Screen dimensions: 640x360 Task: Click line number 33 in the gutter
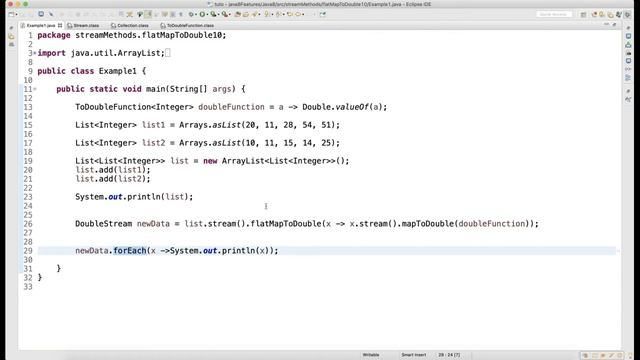click(x=28, y=287)
